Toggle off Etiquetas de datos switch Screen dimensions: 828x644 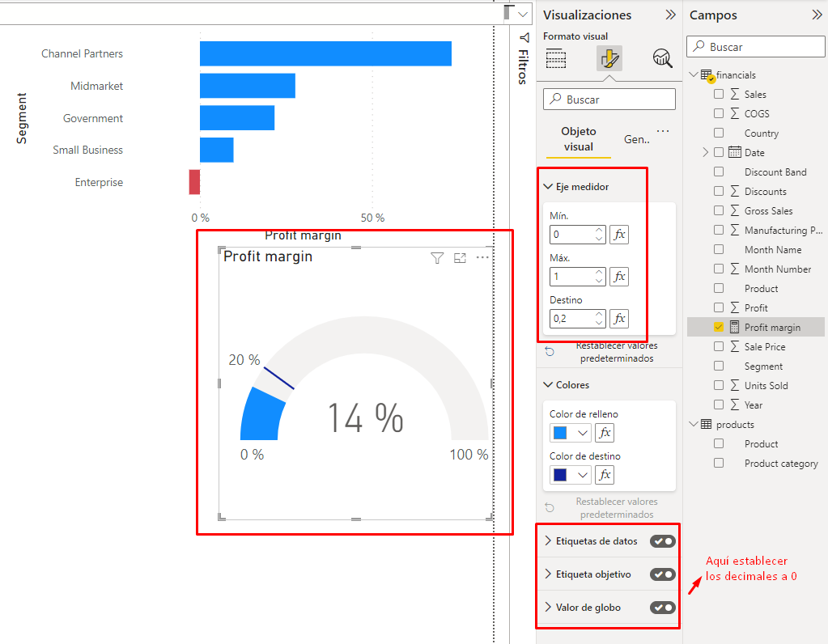(x=662, y=541)
